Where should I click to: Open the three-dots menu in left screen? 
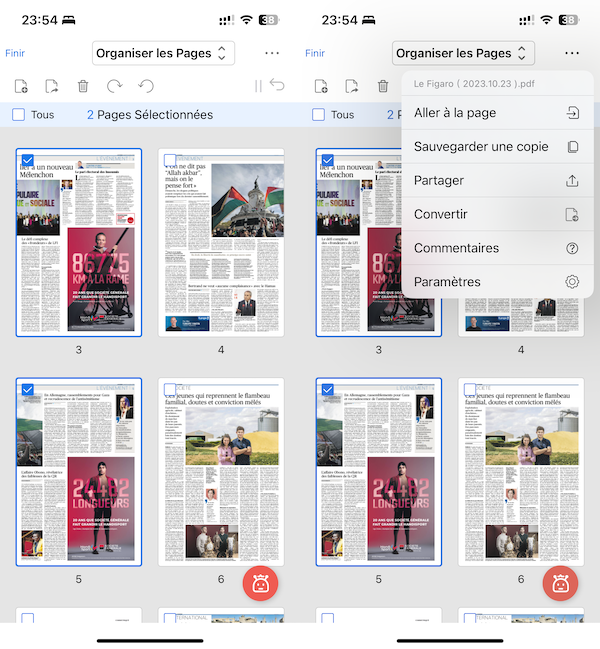point(272,53)
